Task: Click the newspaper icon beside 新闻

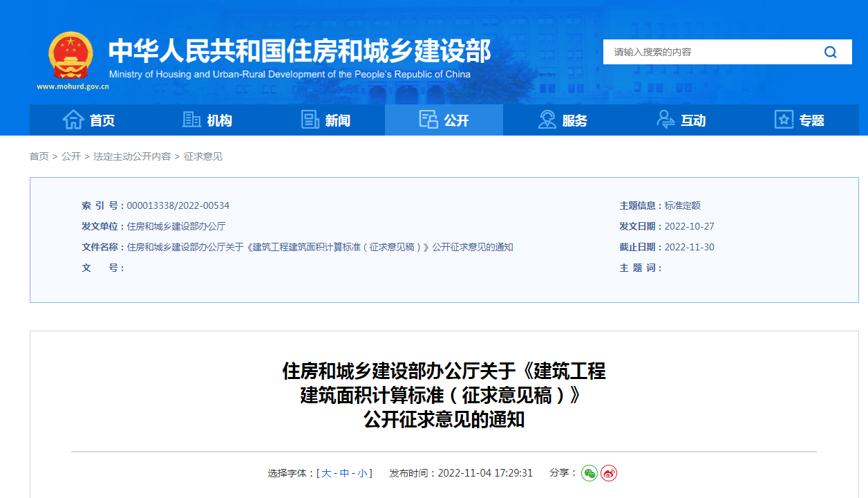Action: pyautogui.click(x=310, y=120)
